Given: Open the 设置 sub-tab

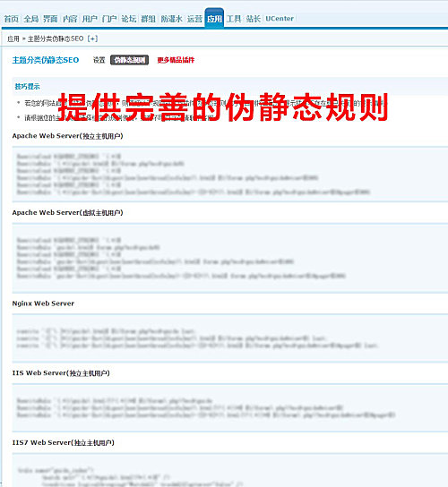Looking at the screenshot, I should [x=99, y=60].
